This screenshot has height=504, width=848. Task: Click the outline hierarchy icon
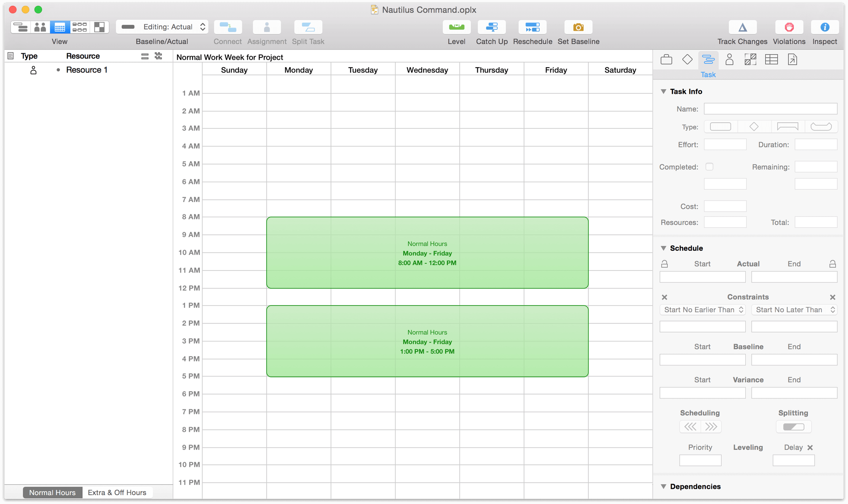pyautogui.click(x=158, y=56)
